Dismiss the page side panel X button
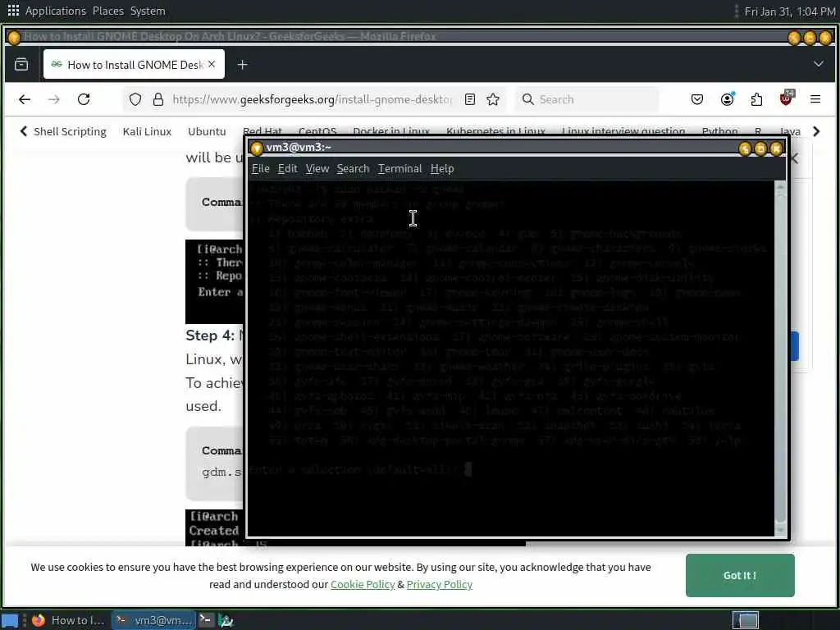840x630 pixels. pyautogui.click(x=794, y=158)
